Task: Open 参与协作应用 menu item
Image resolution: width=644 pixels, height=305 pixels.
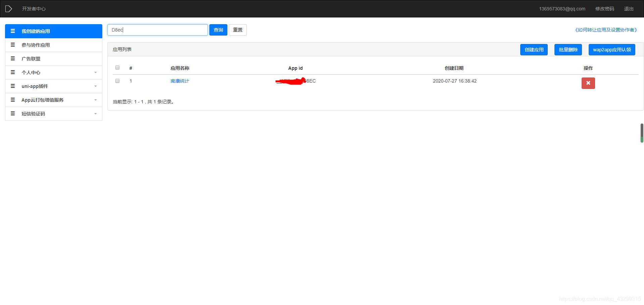Action: (x=54, y=45)
